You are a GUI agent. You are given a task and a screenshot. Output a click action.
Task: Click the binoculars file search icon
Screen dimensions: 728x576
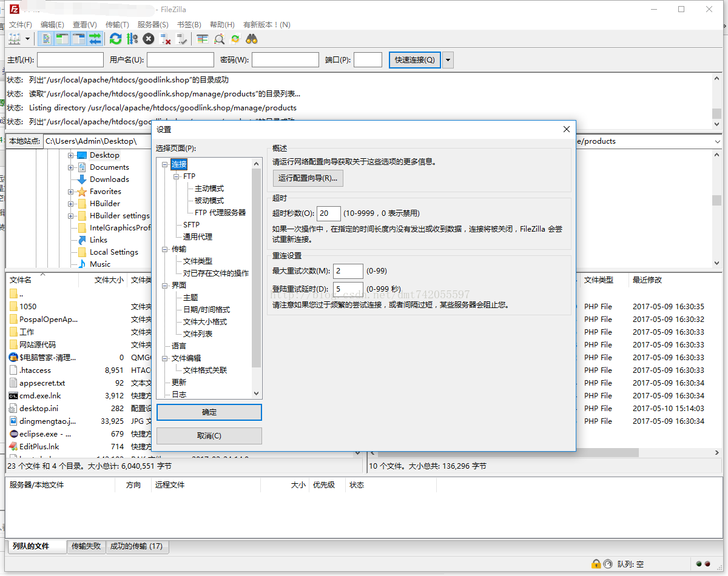pyautogui.click(x=252, y=39)
